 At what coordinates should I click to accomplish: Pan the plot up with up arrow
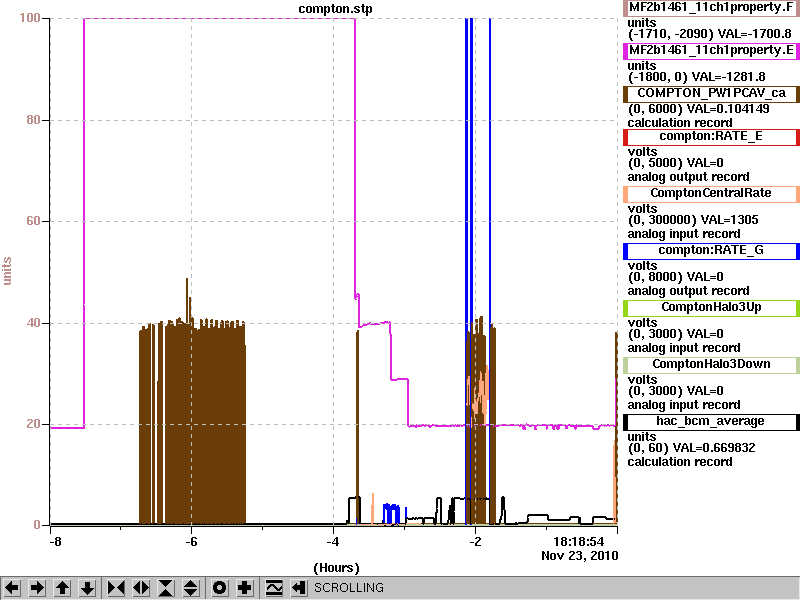[x=62, y=588]
